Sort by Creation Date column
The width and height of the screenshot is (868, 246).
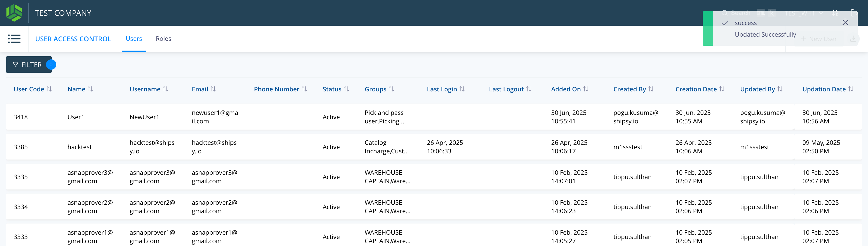click(x=722, y=89)
